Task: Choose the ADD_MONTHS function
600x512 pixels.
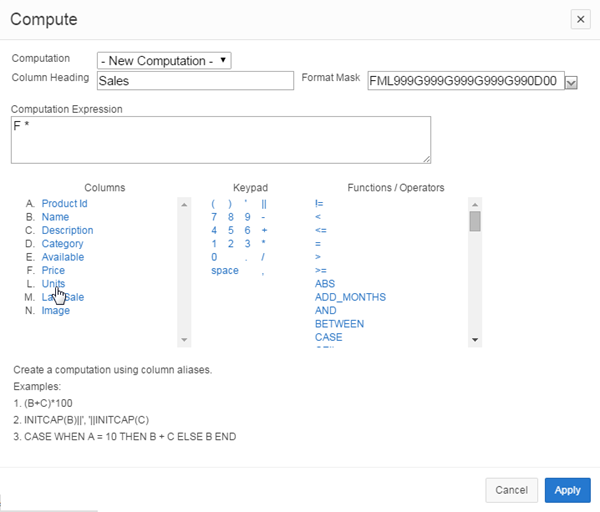Action: click(x=350, y=297)
